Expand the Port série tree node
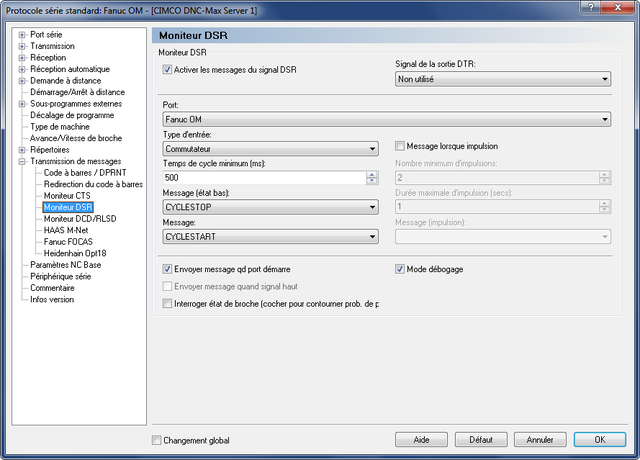The height and width of the screenshot is (460, 640). click(x=22, y=35)
